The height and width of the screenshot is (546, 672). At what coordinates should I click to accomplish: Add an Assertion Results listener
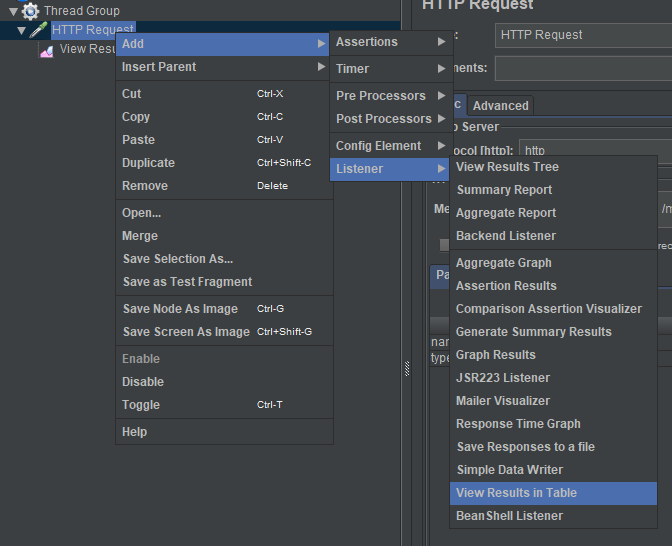point(553,286)
